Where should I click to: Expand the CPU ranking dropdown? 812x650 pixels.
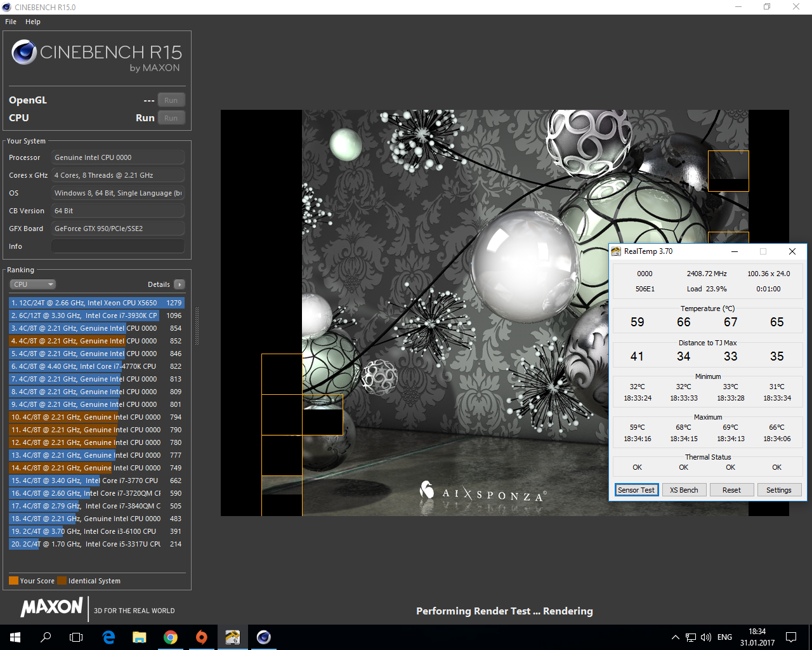click(x=33, y=284)
